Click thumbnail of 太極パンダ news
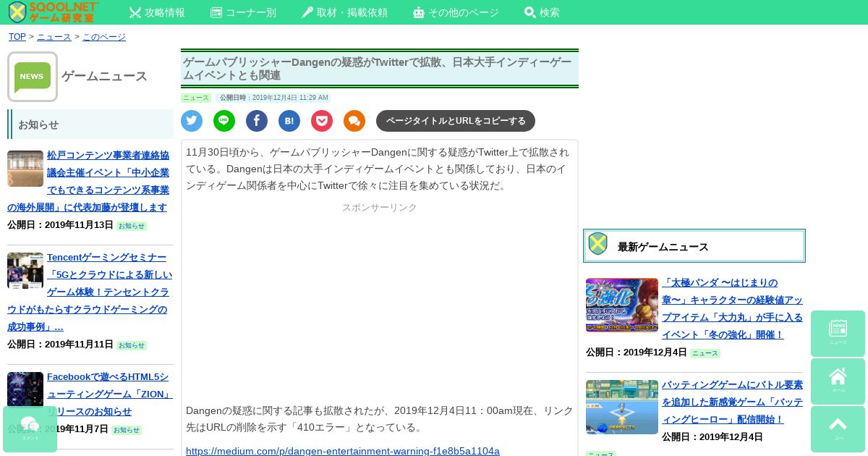The width and height of the screenshot is (868, 456). pyautogui.click(x=622, y=305)
